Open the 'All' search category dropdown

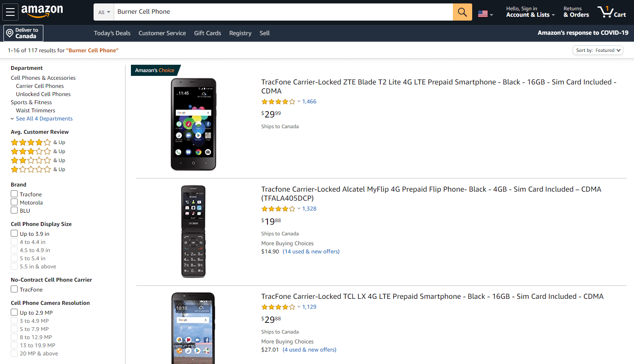click(x=103, y=12)
